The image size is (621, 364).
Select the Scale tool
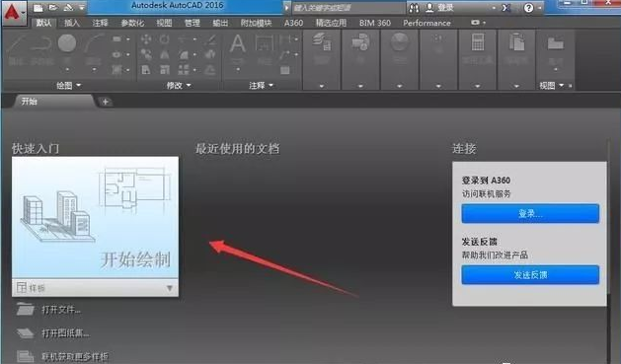(165, 70)
